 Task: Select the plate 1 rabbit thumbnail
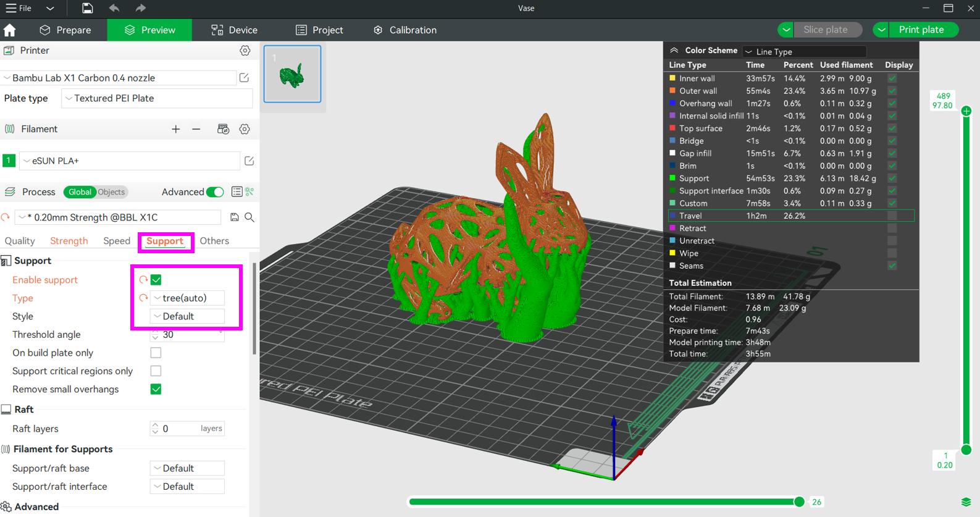click(292, 74)
